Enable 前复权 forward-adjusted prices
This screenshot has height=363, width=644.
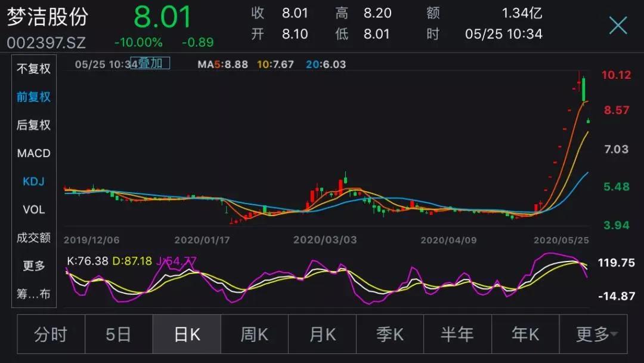point(33,97)
